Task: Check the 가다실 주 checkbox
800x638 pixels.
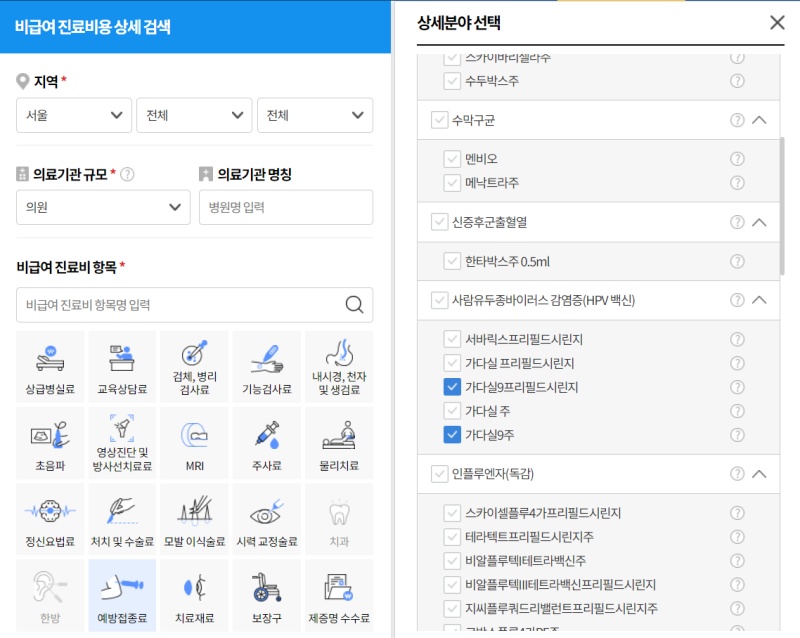Action: [x=452, y=411]
